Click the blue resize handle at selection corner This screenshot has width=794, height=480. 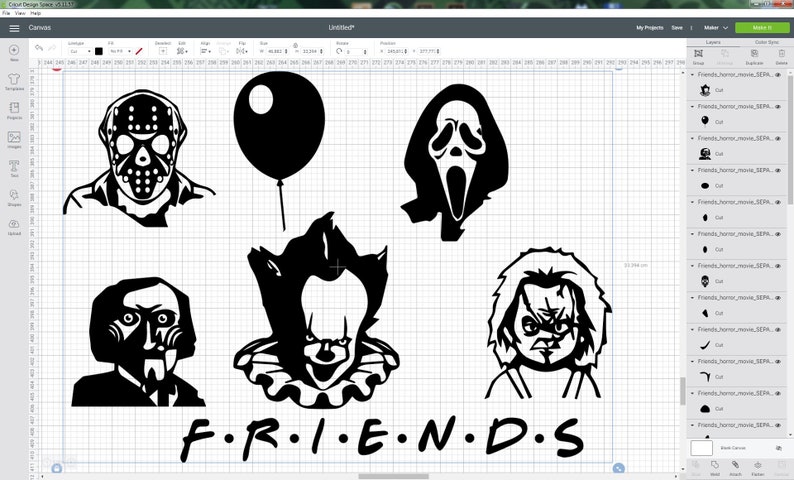click(618, 468)
